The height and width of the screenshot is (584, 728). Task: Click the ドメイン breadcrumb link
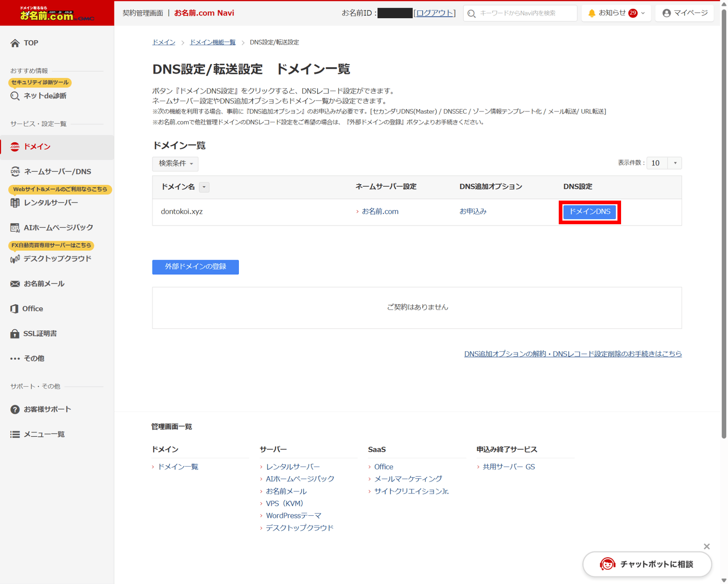(164, 42)
